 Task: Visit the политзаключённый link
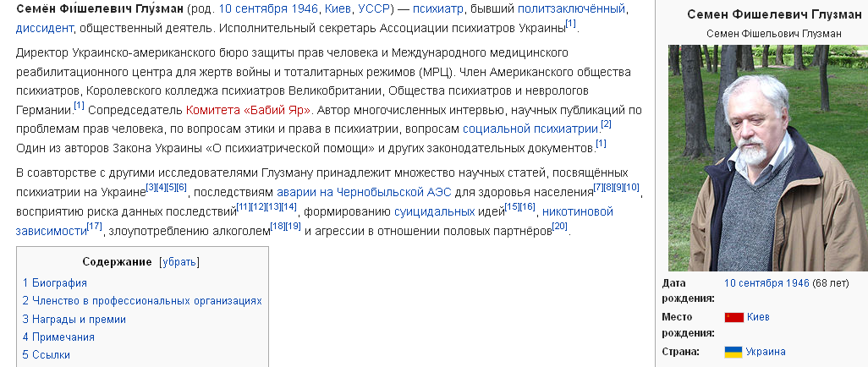click(x=571, y=8)
